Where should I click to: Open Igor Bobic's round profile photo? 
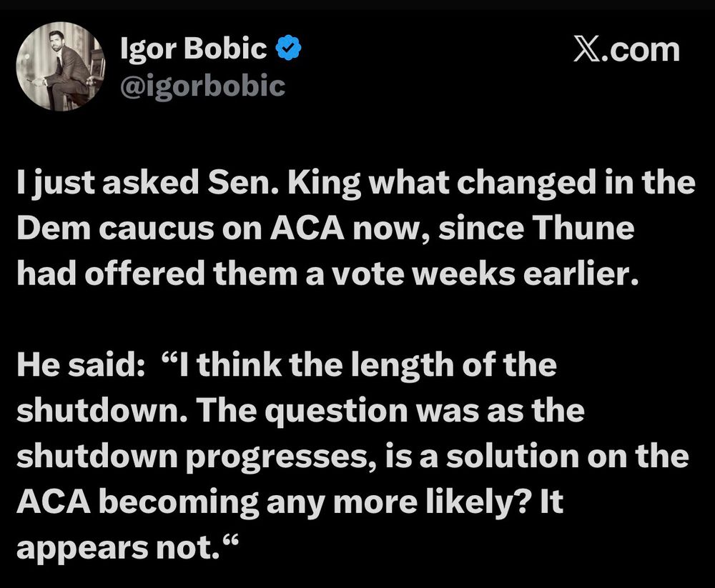point(60,66)
